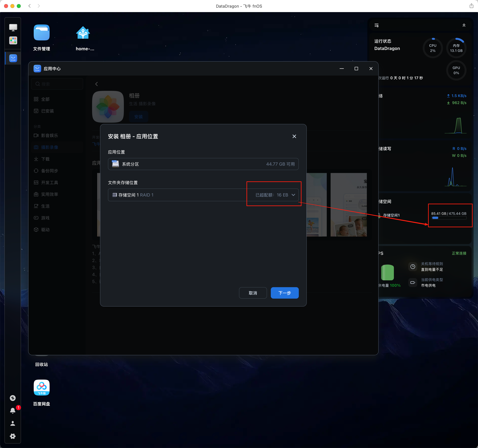
Task: Click the desktop monitor icon in the dock
Action: [13, 27]
